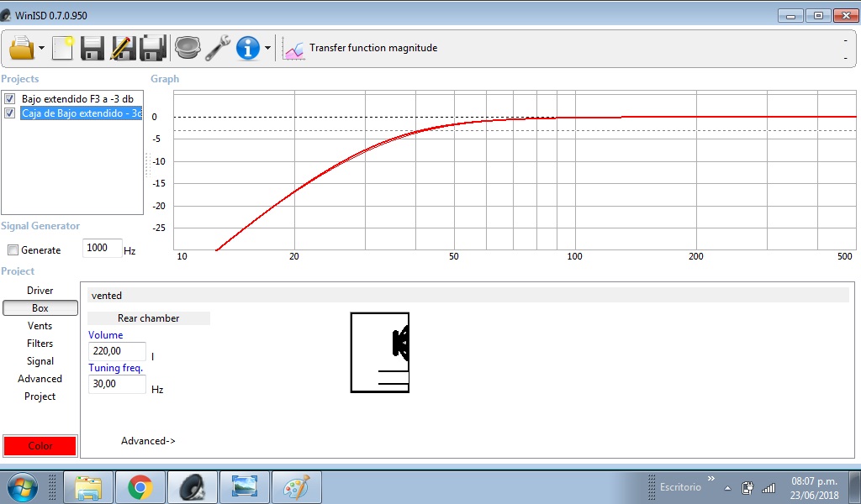The width and height of the screenshot is (861, 504).
Task: Switch to the Vents tab
Action: coord(40,326)
